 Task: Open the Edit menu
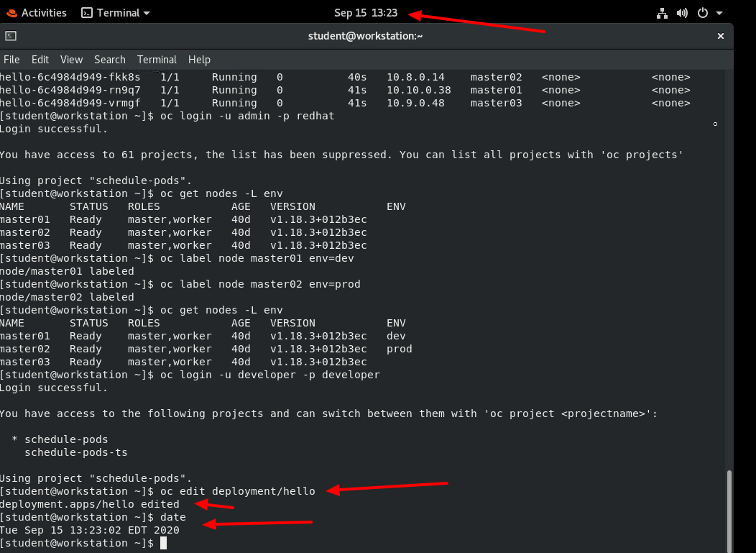40,60
